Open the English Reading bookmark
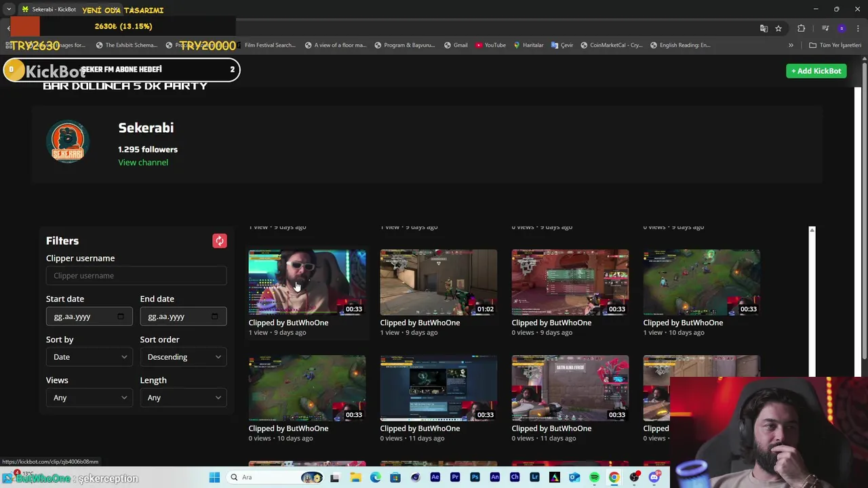Screen dimensions: 868x488 coord(680,45)
